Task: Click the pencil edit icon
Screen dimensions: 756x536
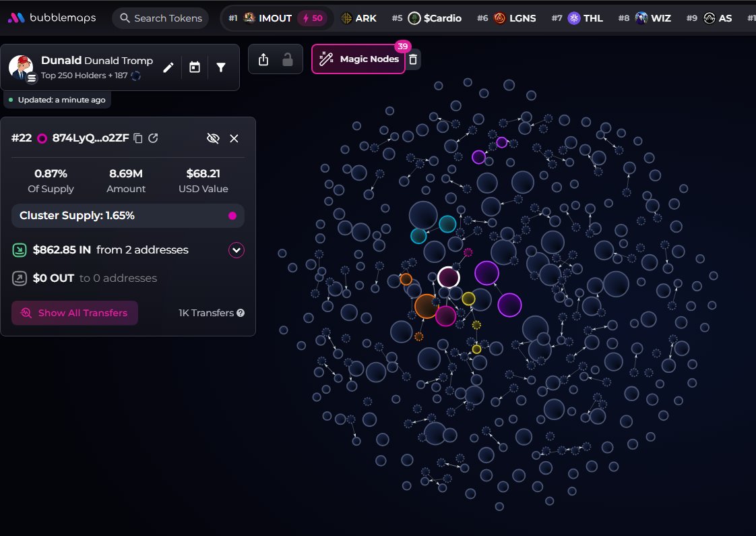Action: point(168,67)
